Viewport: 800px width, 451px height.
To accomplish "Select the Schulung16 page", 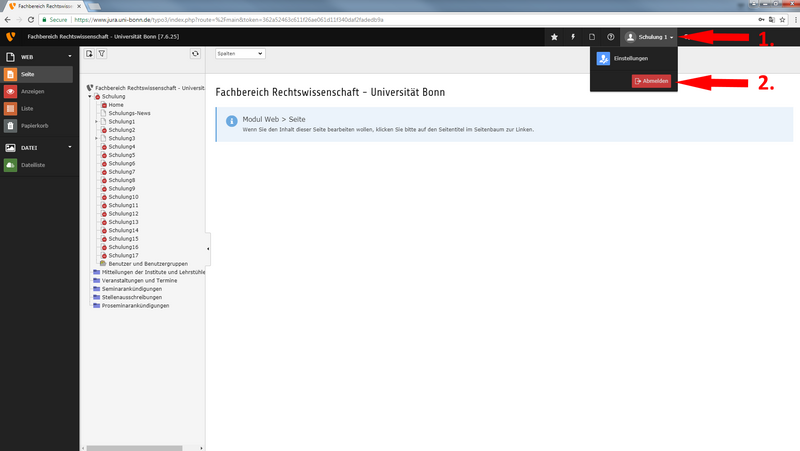I will click(x=123, y=247).
